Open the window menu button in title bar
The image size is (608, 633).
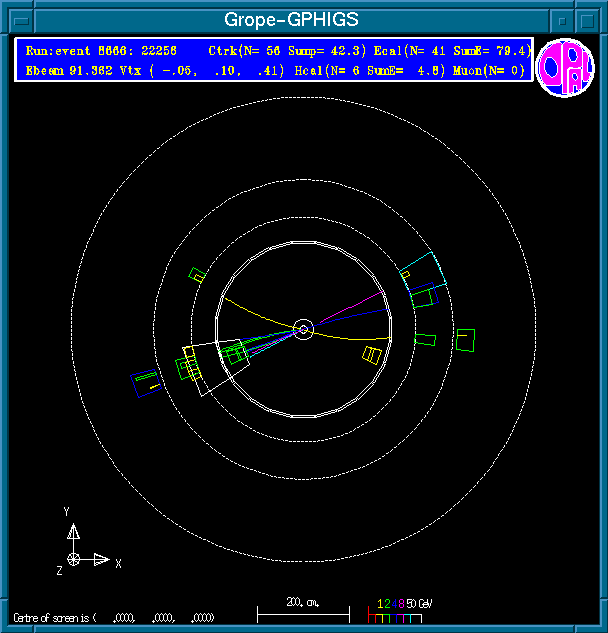(x=13, y=20)
